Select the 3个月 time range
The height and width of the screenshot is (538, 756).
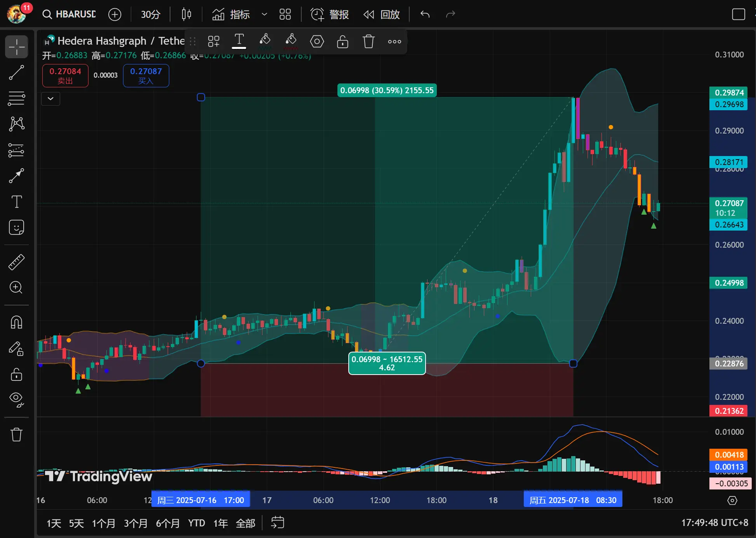[136, 523]
